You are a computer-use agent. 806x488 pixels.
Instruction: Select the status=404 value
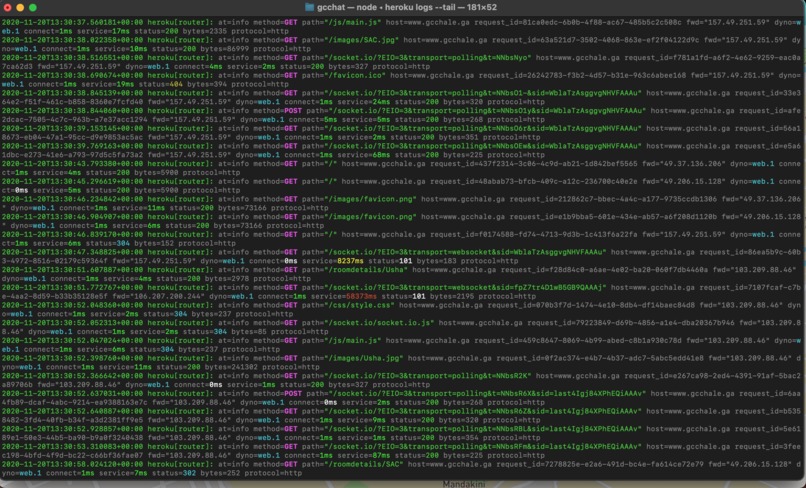(x=160, y=84)
